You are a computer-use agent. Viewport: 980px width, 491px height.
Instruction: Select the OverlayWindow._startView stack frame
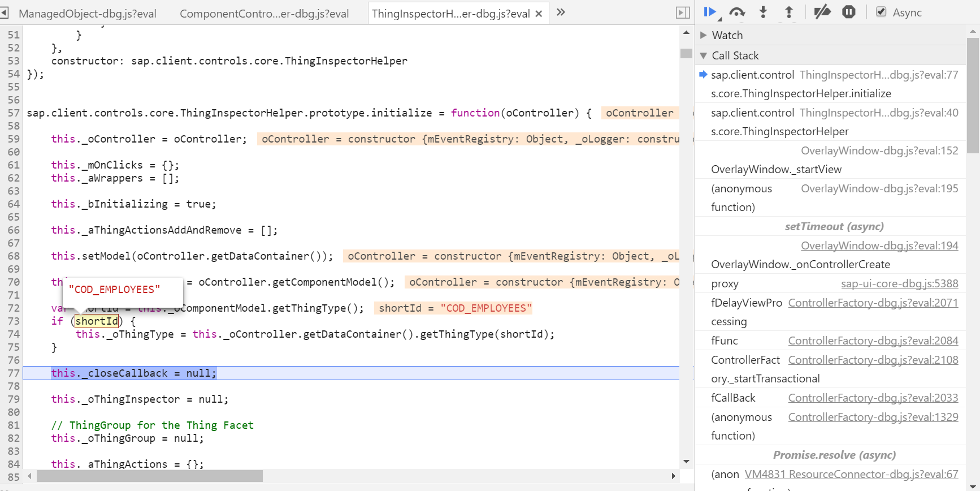coord(831,160)
